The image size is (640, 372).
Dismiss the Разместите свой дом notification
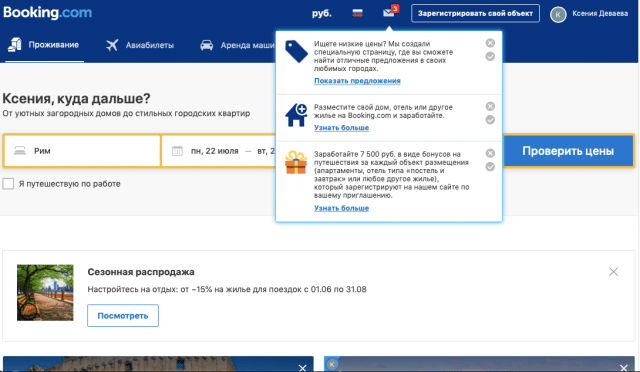[490, 106]
